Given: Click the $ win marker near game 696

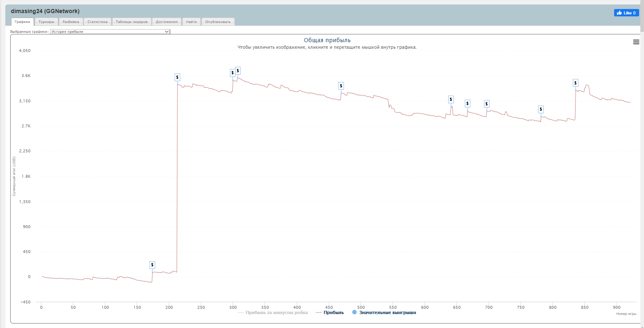Looking at the screenshot, I should point(487,104).
